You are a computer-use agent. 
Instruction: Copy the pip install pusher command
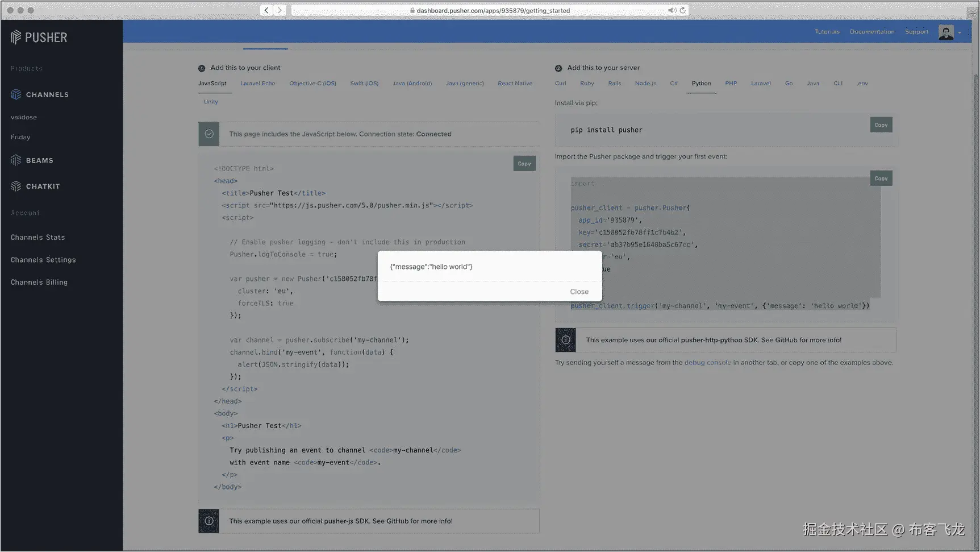[x=881, y=125]
